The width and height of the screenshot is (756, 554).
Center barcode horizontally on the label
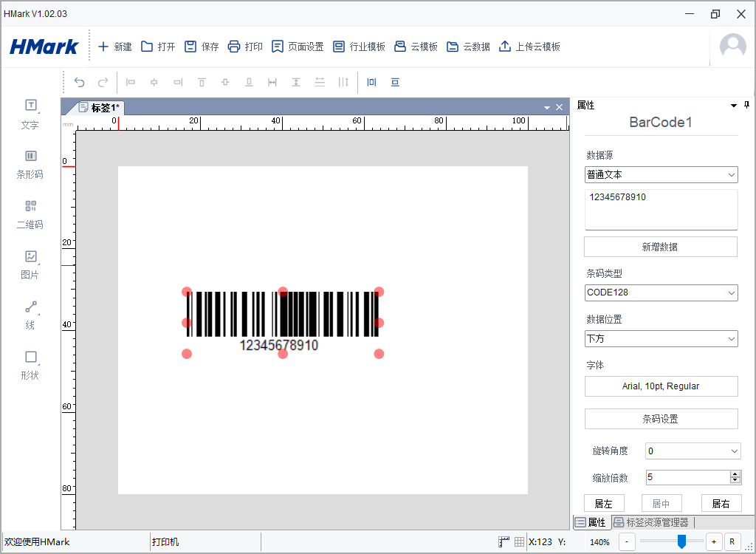coord(371,82)
